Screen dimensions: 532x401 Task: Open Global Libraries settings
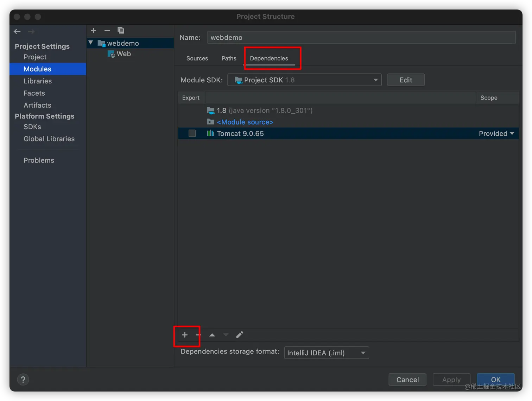(49, 139)
